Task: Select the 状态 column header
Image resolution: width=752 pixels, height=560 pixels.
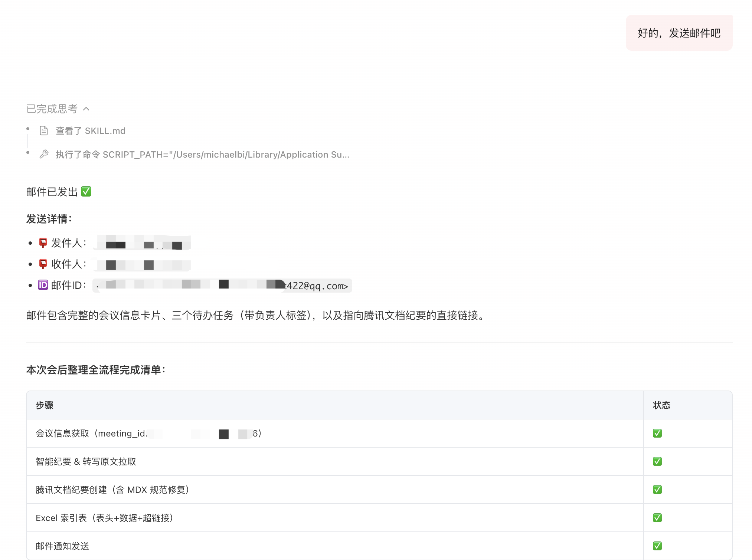Action: [662, 405]
